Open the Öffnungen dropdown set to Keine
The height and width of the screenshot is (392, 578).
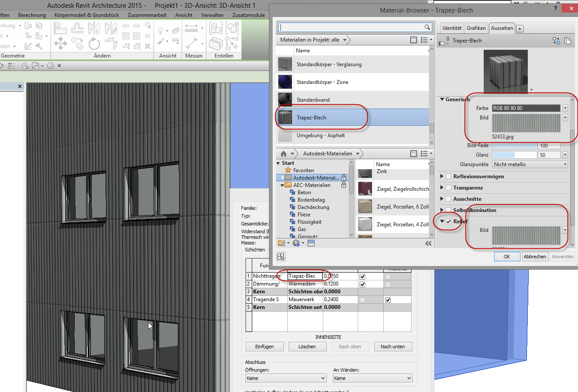point(286,378)
